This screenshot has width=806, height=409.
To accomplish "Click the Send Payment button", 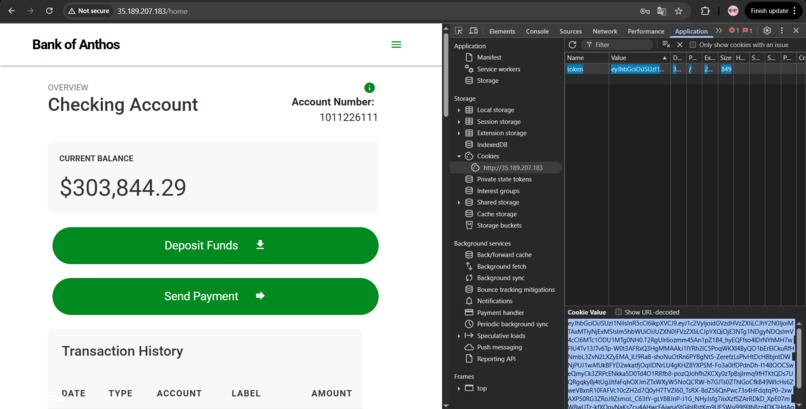I will point(215,296).
